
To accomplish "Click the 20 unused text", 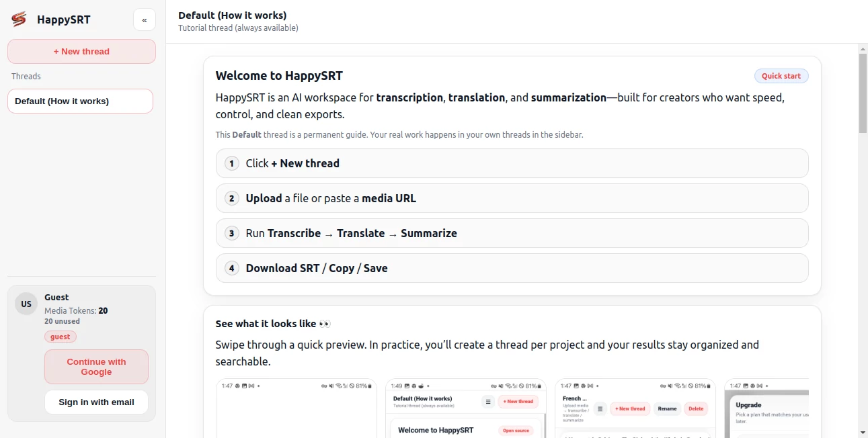I will coord(62,321).
